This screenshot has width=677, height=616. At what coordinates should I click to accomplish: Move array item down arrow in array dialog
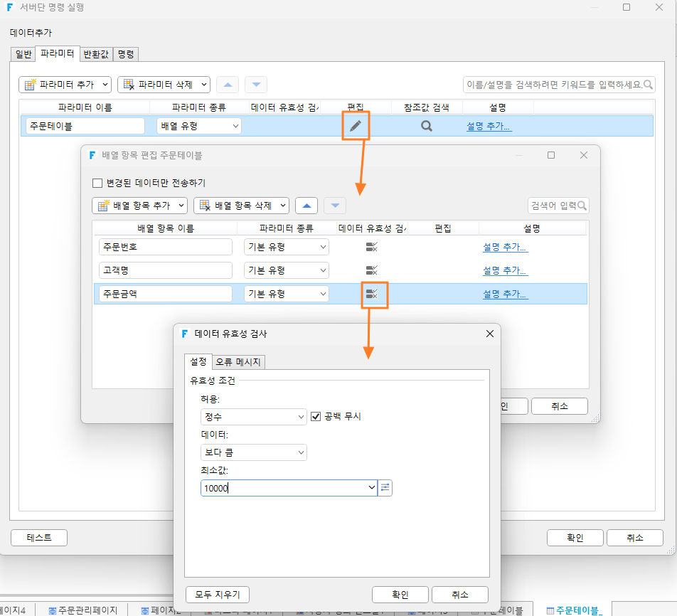click(335, 206)
